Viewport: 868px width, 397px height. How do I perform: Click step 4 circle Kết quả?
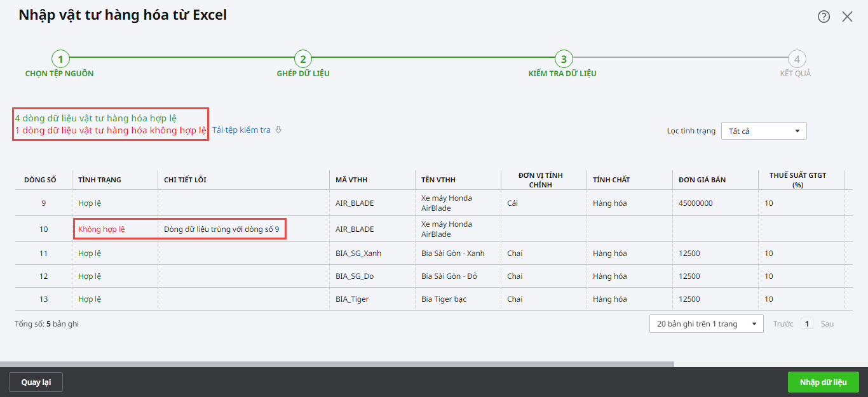(796, 59)
